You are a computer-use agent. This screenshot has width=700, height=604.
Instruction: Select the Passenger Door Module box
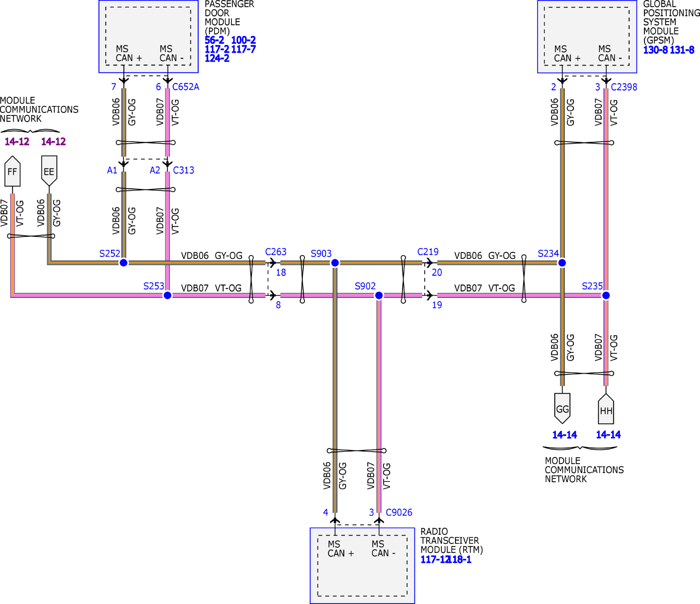(x=148, y=36)
